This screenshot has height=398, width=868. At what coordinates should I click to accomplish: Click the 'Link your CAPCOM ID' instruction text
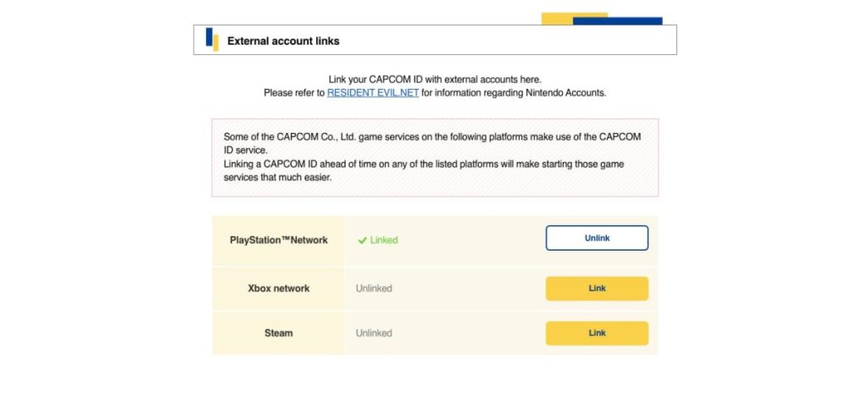click(x=434, y=80)
